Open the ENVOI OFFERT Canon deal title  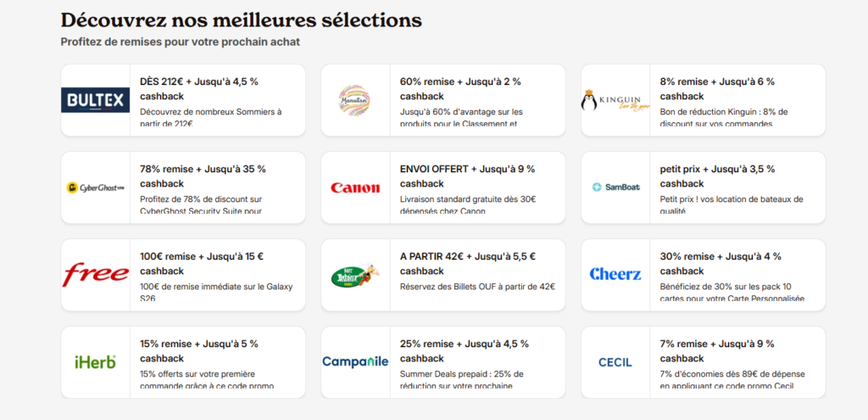467,176
